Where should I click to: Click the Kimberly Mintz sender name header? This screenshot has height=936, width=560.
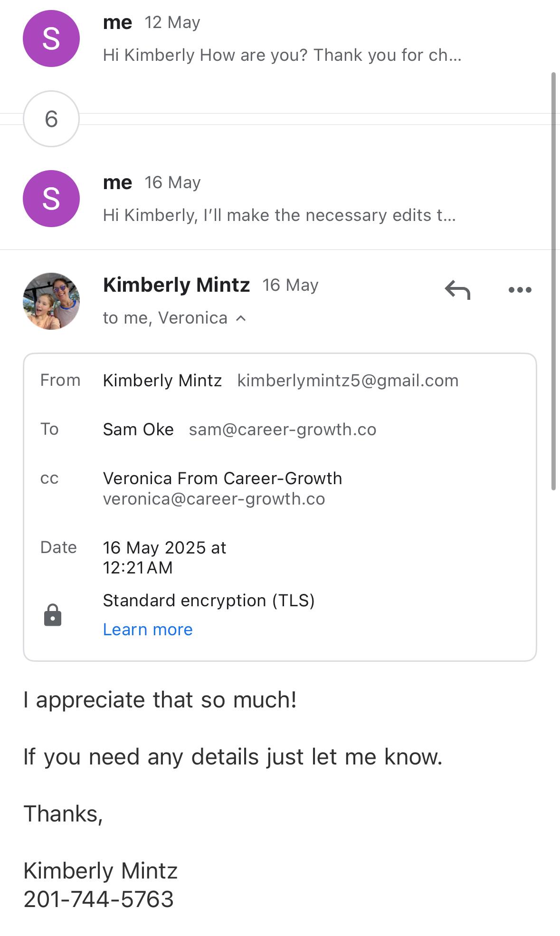click(176, 285)
